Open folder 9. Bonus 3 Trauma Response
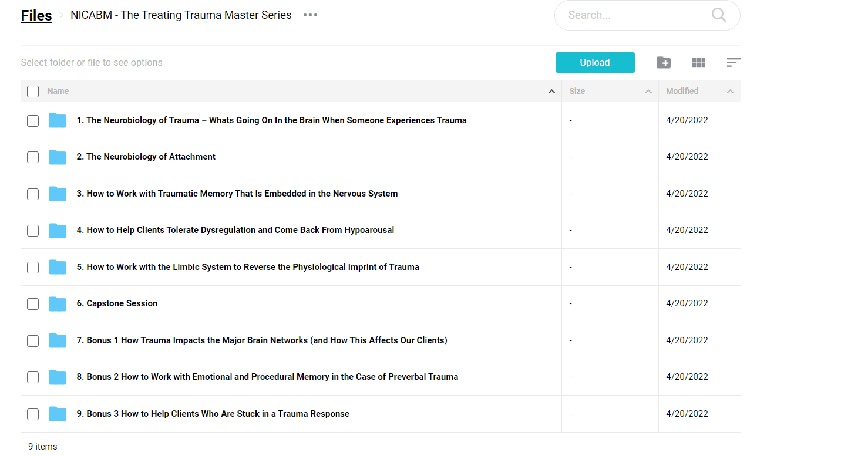868x456 pixels. (213, 414)
